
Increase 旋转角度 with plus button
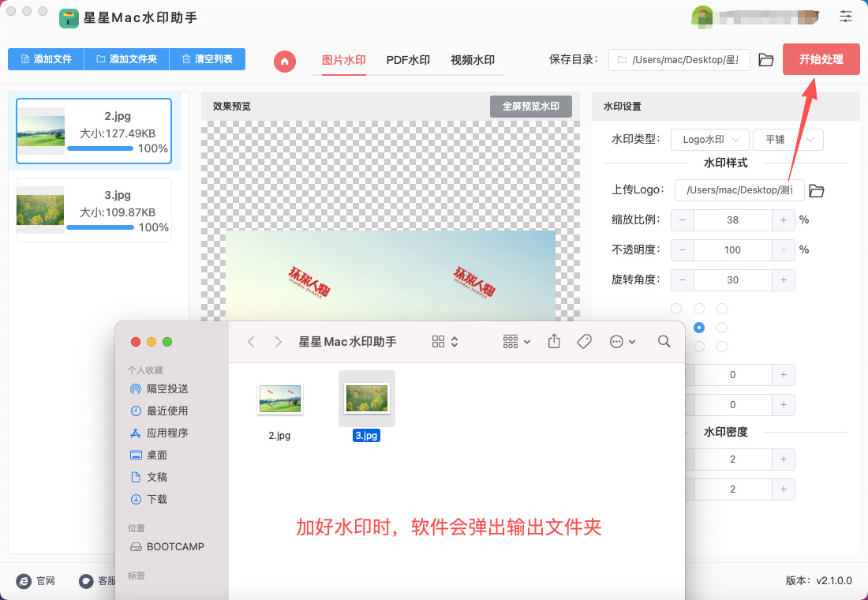[x=784, y=279]
